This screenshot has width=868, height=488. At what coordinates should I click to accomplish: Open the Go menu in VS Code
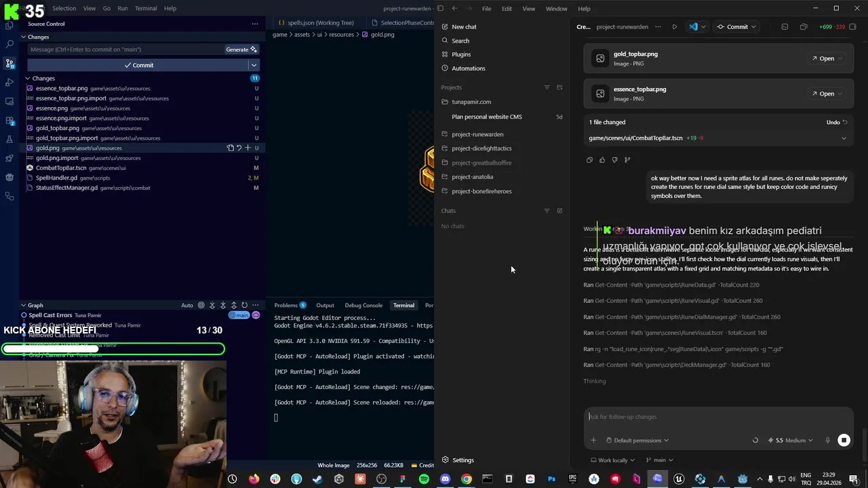coord(106,8)
